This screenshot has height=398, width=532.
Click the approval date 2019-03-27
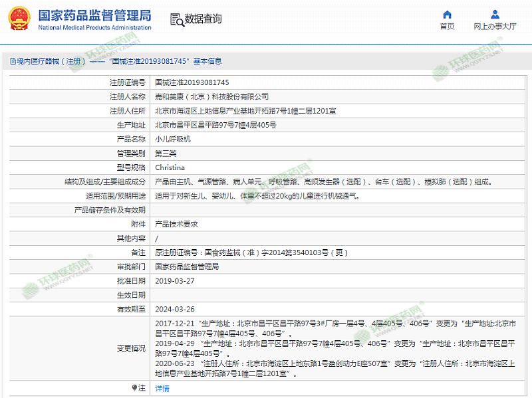click(174, 281)
